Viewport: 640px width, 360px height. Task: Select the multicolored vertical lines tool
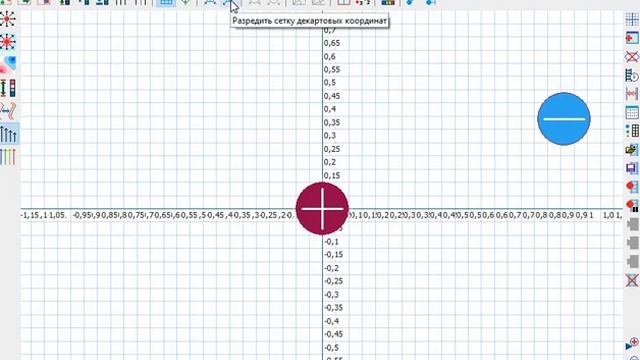click(8, 157)
